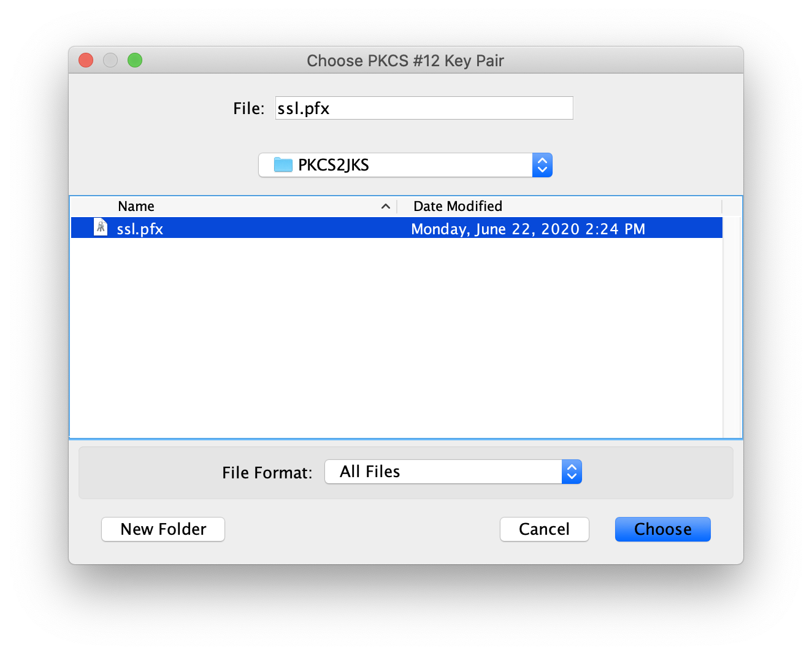This screenshot has height=655, width=812.
Task: Click the date Monday, June 22, 2020 2:24 PM
Action: pyautogui.click(x=528, y=229)
